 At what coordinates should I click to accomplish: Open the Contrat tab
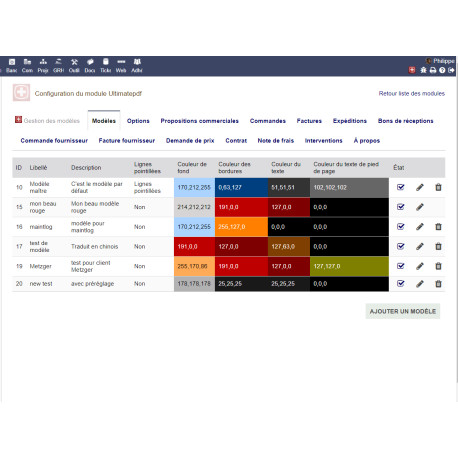tap(236, 141)
